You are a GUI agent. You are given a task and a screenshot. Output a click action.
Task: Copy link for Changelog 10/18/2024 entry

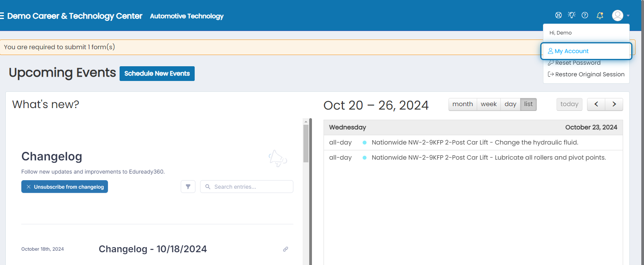click(x=286, y=249)
